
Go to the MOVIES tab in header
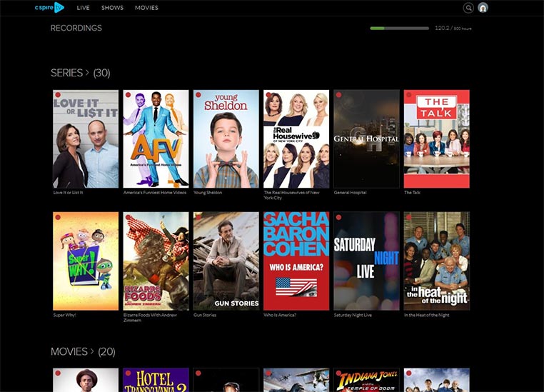coord(146,8)
